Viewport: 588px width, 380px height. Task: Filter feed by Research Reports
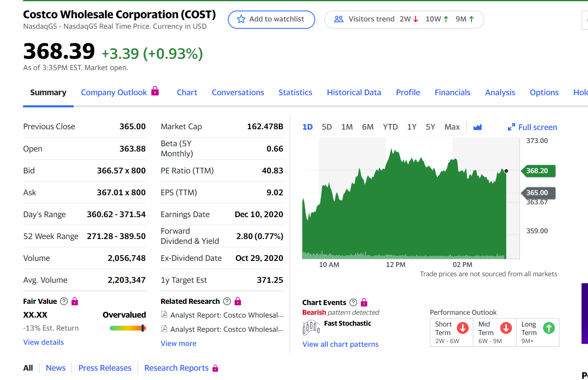(176, 368)
